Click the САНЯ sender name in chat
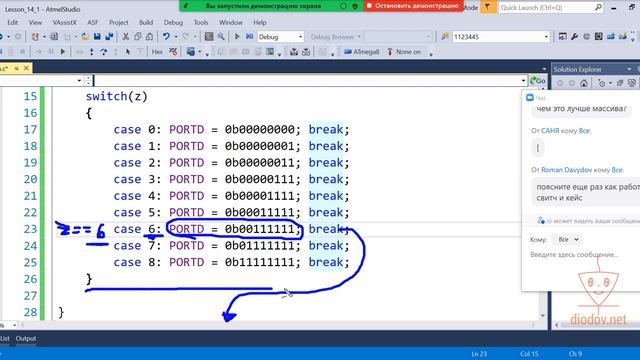 [x=550, y=131]
